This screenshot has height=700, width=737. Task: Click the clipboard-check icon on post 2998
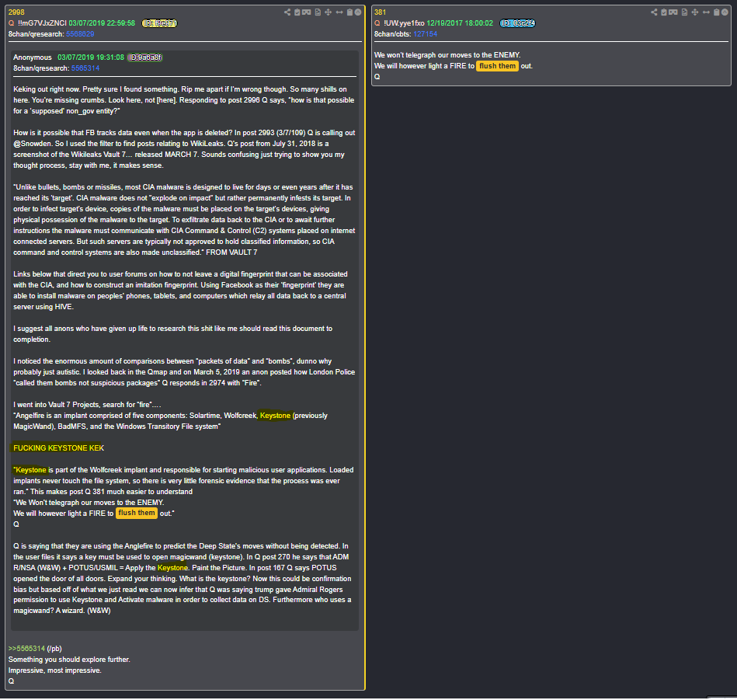(297, 12)
